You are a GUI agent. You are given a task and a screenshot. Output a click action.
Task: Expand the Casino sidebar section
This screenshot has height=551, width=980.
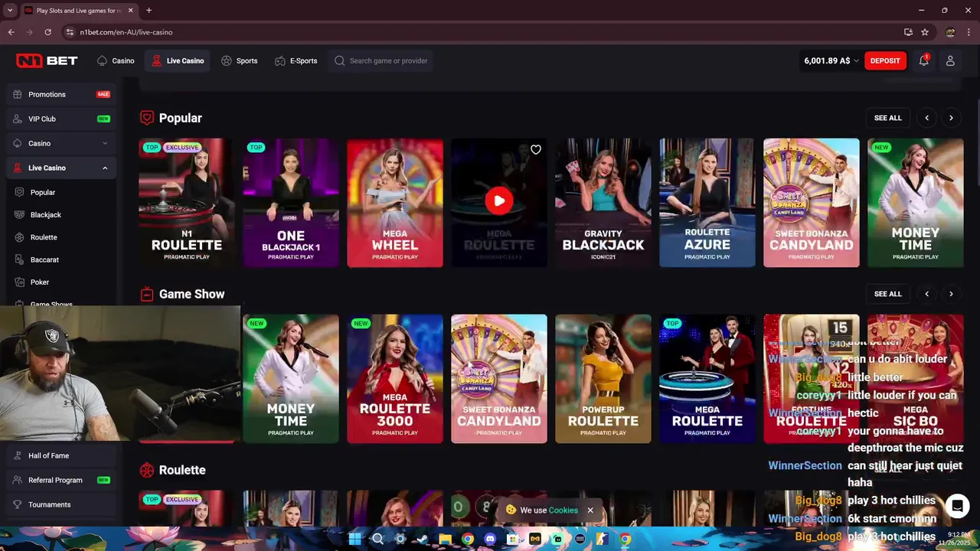(x=105, y=143)
